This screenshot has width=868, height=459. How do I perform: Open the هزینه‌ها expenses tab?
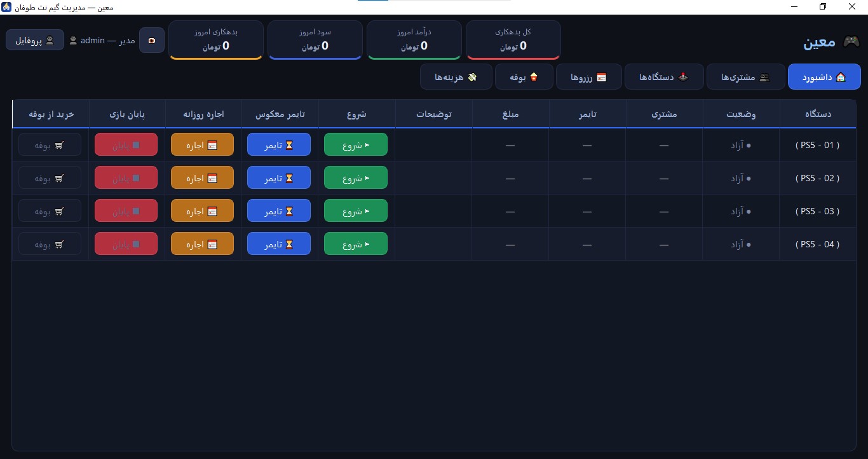tap(456, 77)
